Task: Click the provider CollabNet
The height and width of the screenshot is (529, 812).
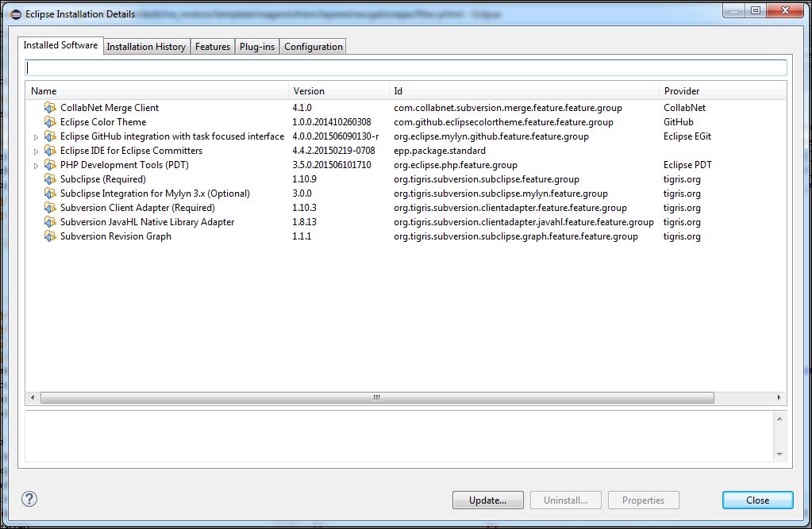Action: click(685, 108)
